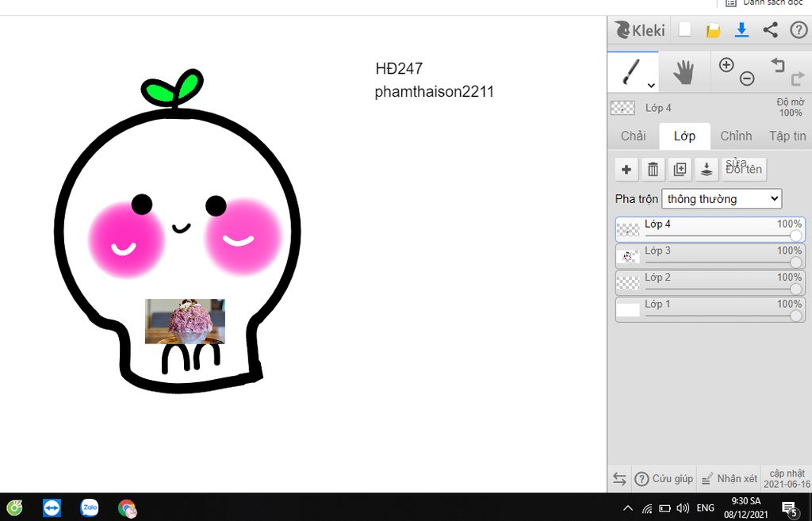Click the current layer preview thumbnail
This screenshot has width=812, height=521.
click(x=623, y=108)
